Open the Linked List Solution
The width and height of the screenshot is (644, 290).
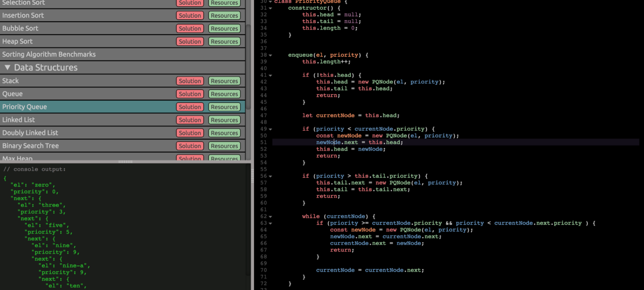[190, 120]
